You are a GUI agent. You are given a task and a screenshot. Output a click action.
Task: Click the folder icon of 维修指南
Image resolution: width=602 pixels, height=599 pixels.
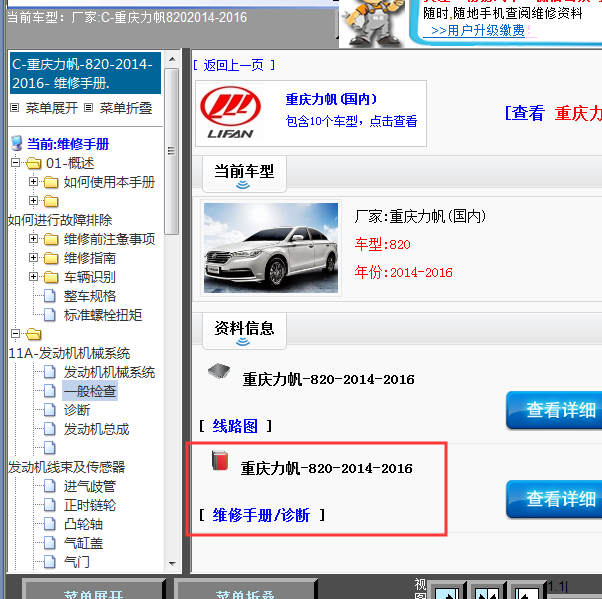pos(51,258)
